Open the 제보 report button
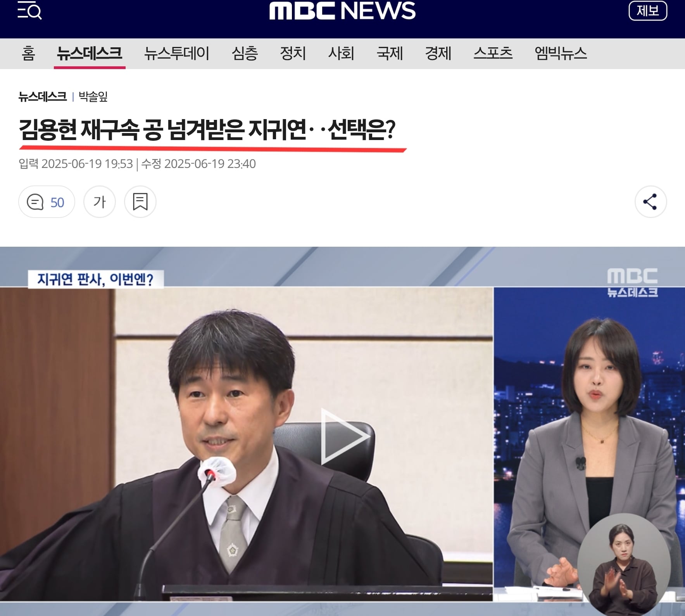685x616 pixels. [x=648, y=10]
